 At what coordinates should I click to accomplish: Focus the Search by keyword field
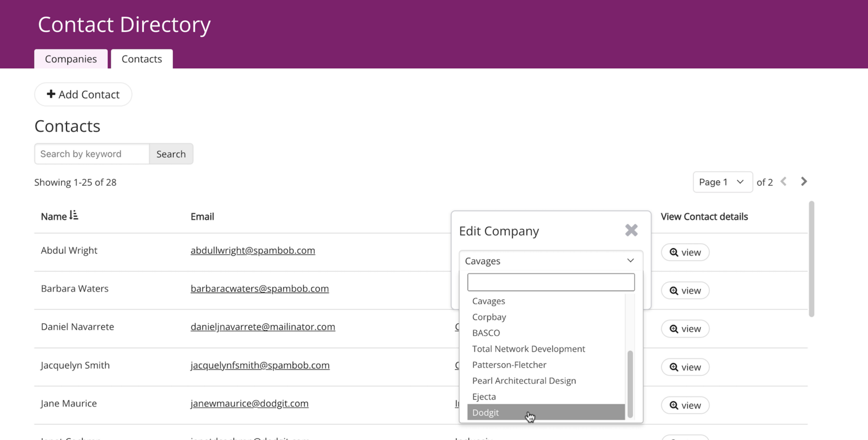point(92,154)
